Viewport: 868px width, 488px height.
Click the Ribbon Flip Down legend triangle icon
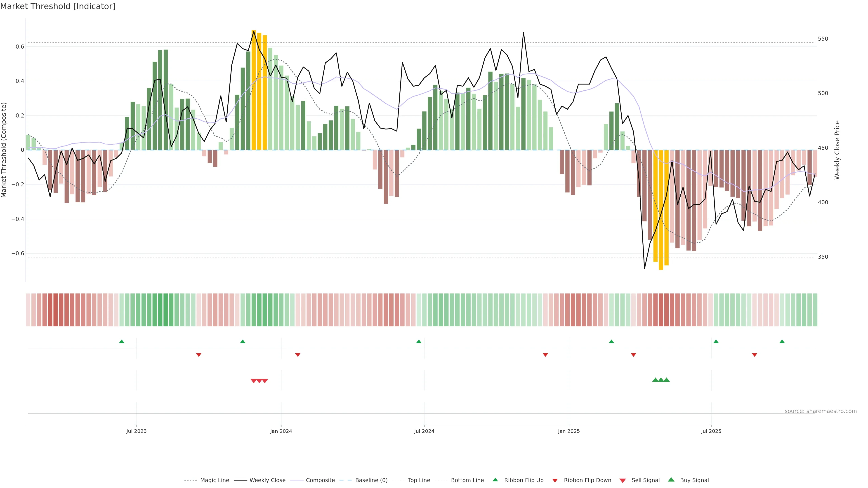tap(555, 481)
